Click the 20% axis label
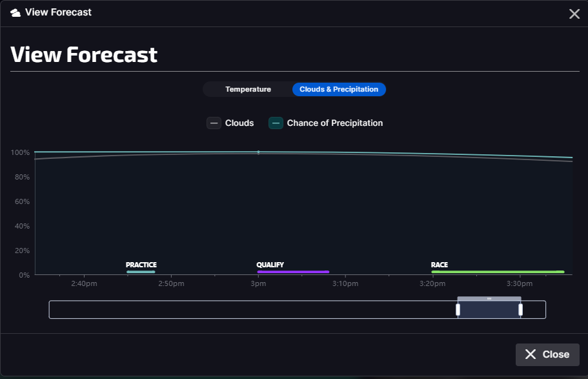This screenshot has width=588, height=379. click(22, 251)
